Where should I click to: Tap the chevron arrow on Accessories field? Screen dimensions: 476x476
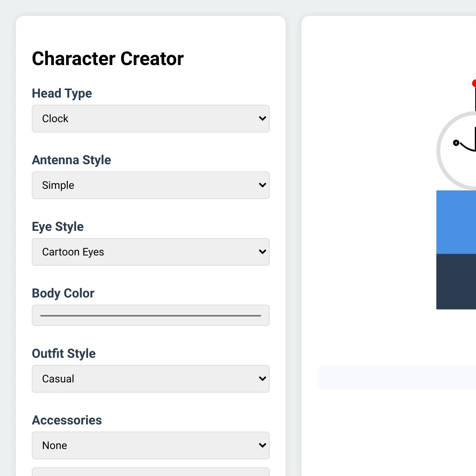[262, 445]
